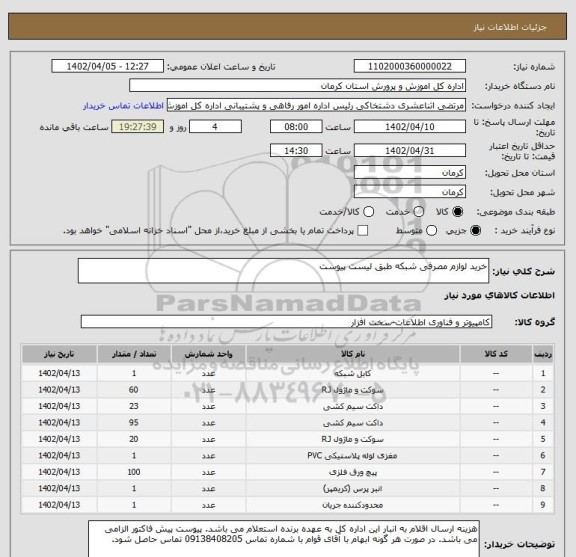Click the price validity time 14:30

296,151
